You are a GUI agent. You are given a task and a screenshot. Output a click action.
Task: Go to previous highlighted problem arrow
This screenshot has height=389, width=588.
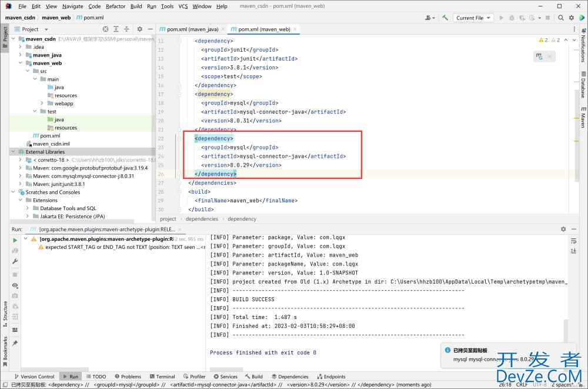(566, 40)
